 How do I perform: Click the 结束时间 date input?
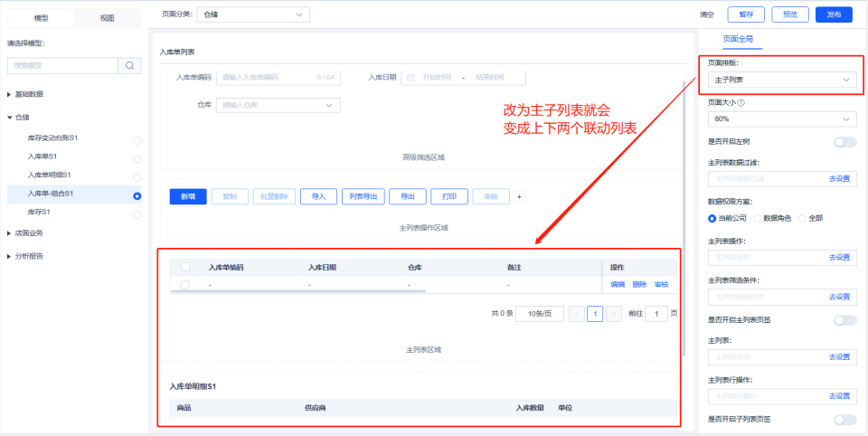tap(490, 78)
